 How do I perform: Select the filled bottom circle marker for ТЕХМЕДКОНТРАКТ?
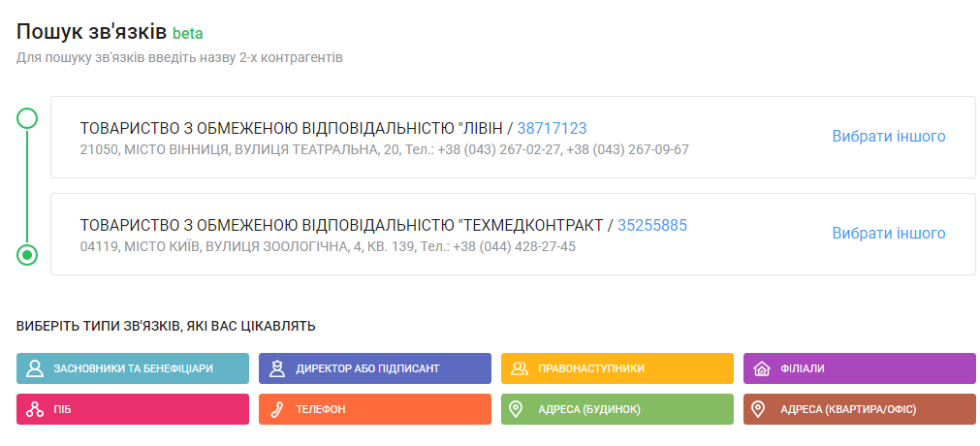coord(28,255)
